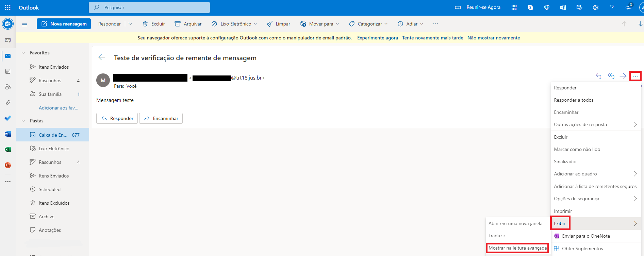Image resolution: width=644 pixels, height=256 pixels.
Task: Open the To Do checkmark icon
Action: [x=8, y=118]
